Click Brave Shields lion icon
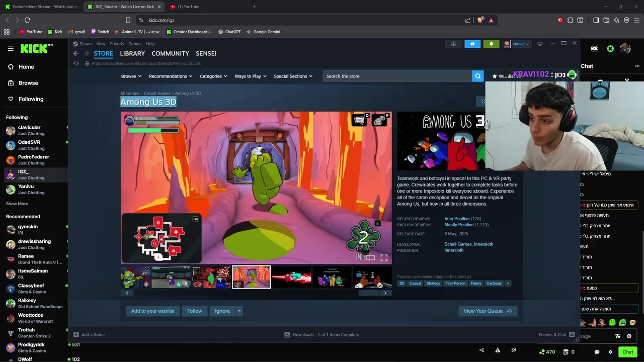 (x=480, y=20)
